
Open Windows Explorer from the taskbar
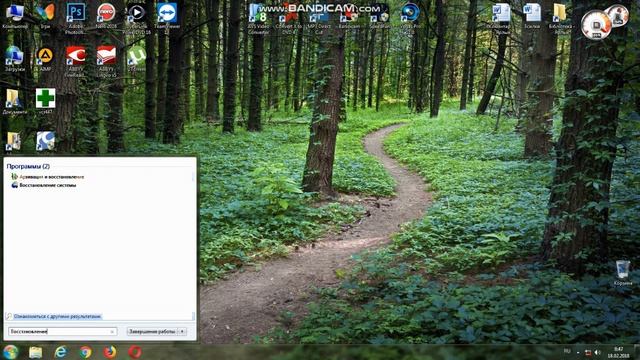click(x=36, y=352)
